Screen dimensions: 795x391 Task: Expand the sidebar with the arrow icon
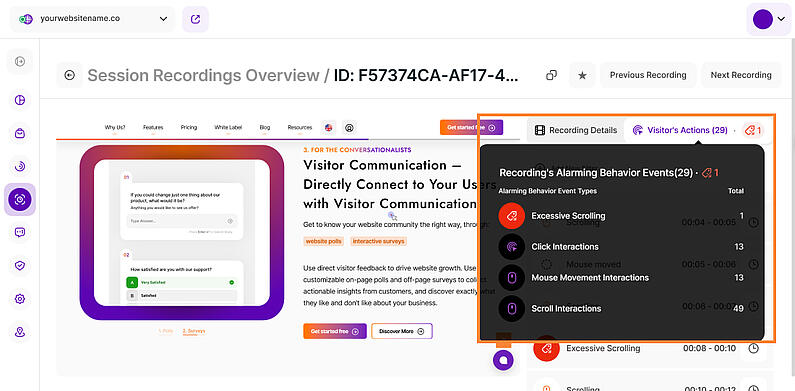[x=20, y=61]
